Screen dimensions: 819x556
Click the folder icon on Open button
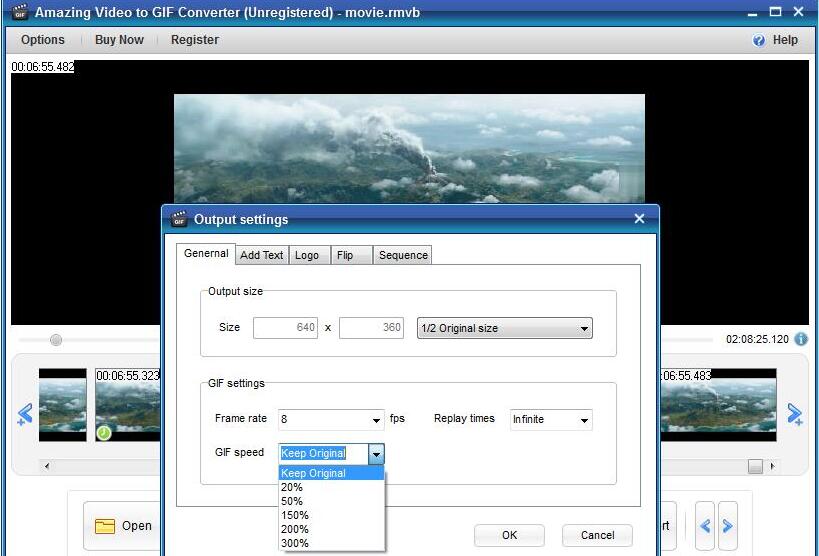tap(104, 526)
